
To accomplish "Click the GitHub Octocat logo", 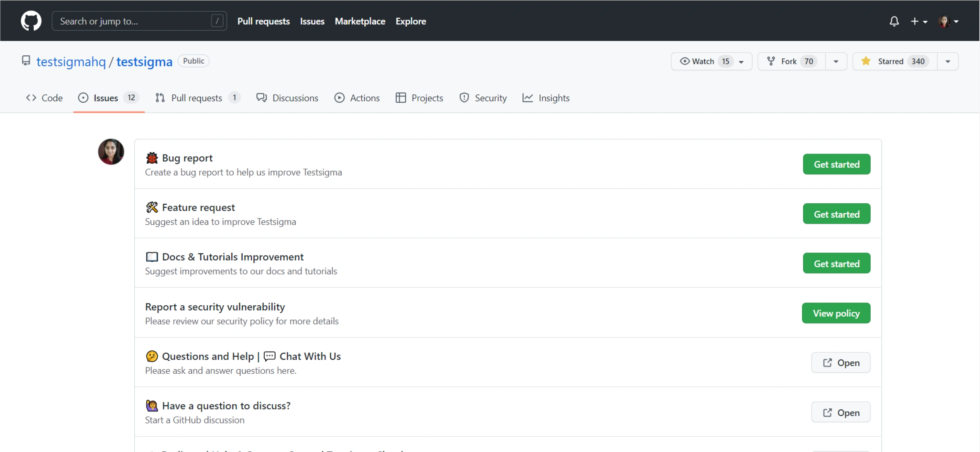I will pyautogui.click(x=31, y=21).
